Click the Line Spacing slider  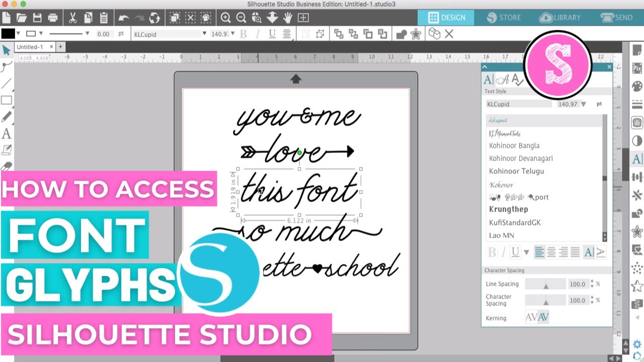[545, 284]
